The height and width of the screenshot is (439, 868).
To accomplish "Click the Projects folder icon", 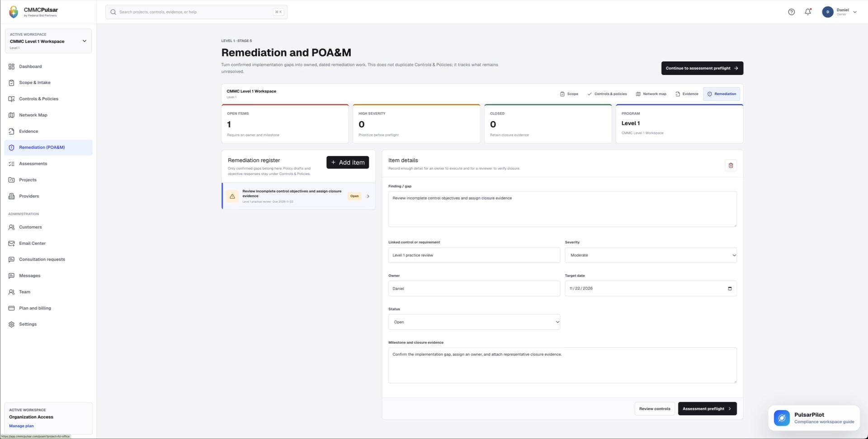I will point(11,180).
